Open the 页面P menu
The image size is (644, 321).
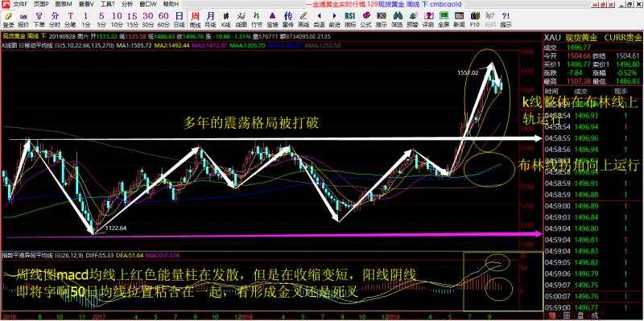pyautogui.click(x=42, y=4)
